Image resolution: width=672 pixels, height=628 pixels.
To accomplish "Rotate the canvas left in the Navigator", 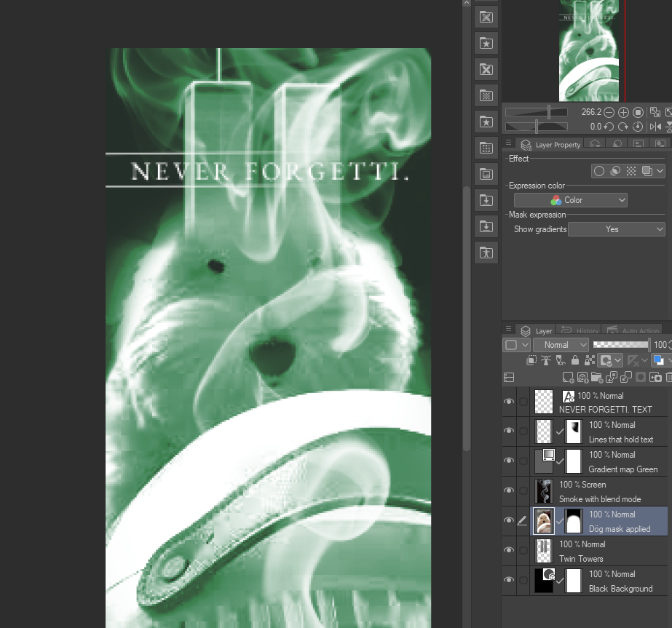I will (609, 127).
